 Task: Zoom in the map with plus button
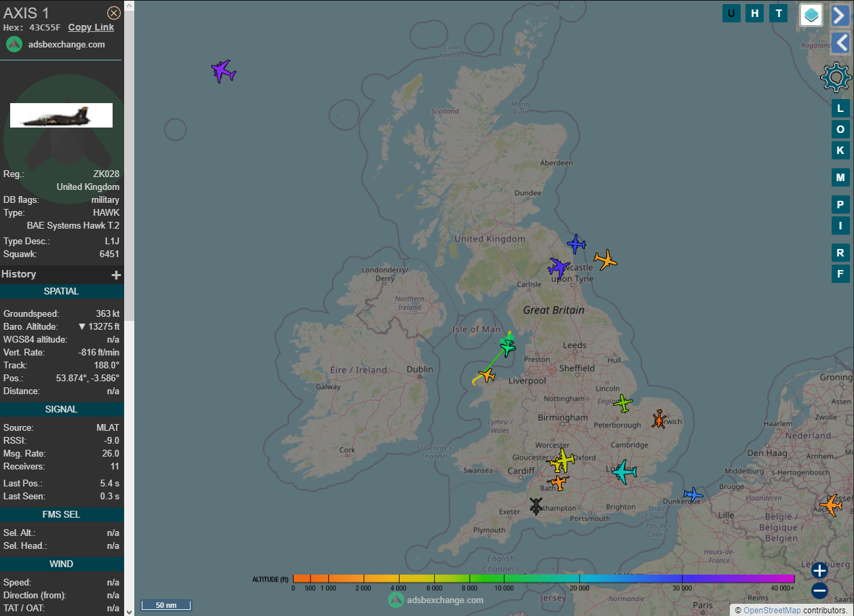coord(819,570)
